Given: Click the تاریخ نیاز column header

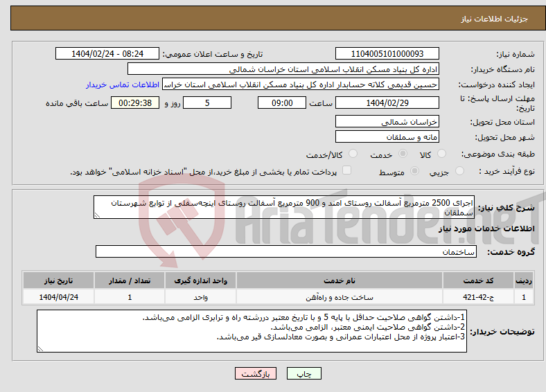Looking at the screenshot, I should [58, 280].
